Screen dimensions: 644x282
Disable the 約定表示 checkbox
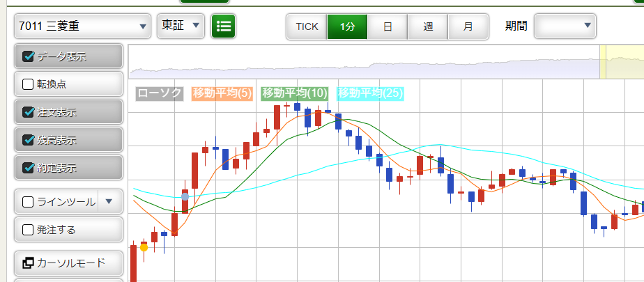click(x=29, y=168)
